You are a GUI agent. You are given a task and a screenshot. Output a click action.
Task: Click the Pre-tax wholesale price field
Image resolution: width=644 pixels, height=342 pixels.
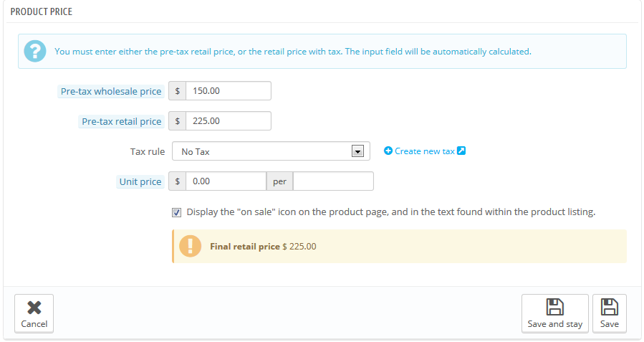coord(228,91)
